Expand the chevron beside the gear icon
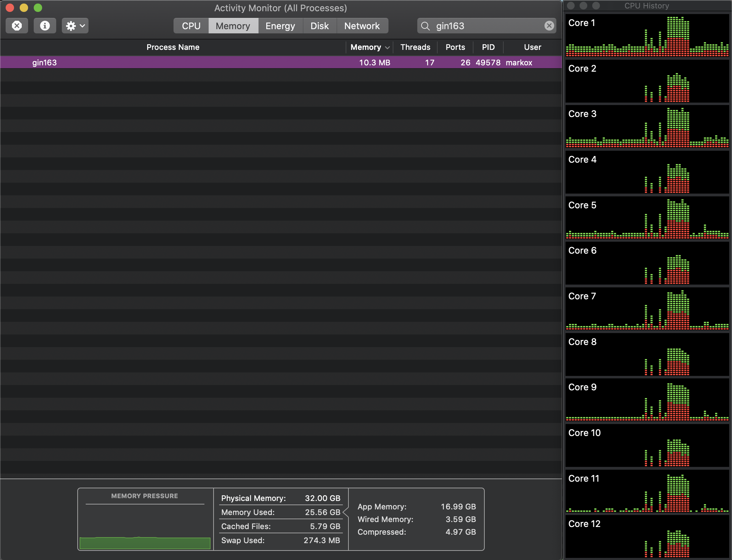This screenshot has width=732, height=560. pyautogui.click(x=83, y=26)
